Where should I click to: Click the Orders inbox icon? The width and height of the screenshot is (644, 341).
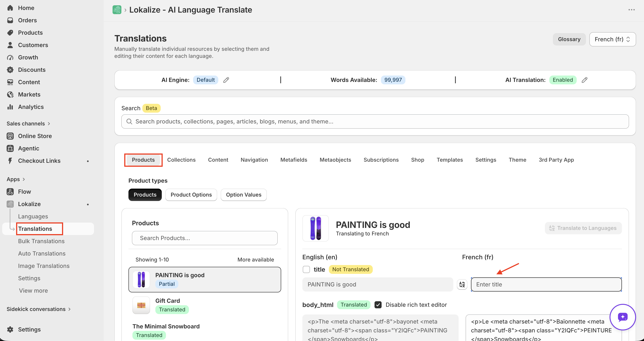10,20
